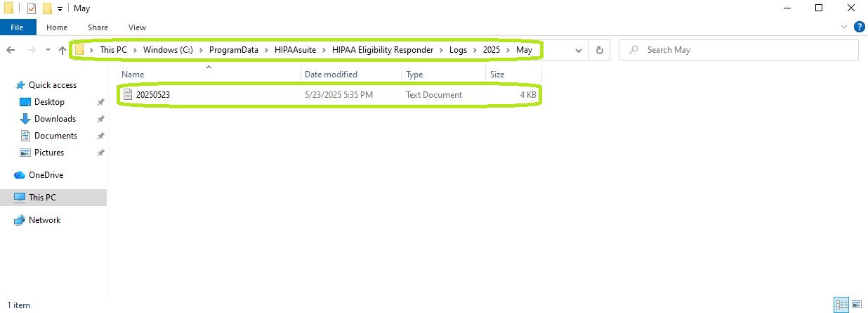Go up one folder level
868x313 pixels.
(63, 50)
